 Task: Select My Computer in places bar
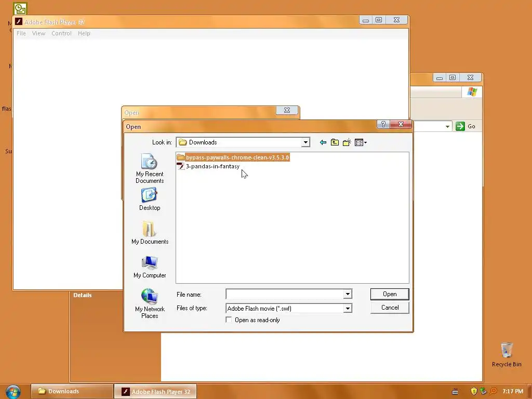click(x=150, y=267)
